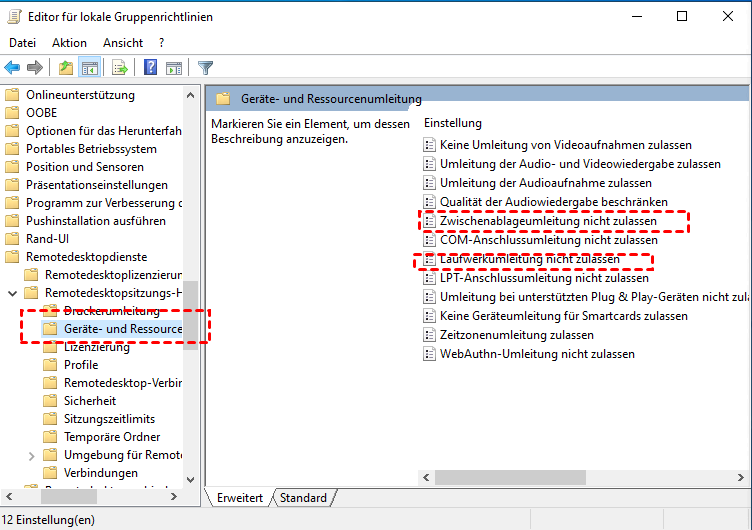Click the Forward arrow toolbar icon
Viewport: 752px width, 530px height.
coord(34,68)
